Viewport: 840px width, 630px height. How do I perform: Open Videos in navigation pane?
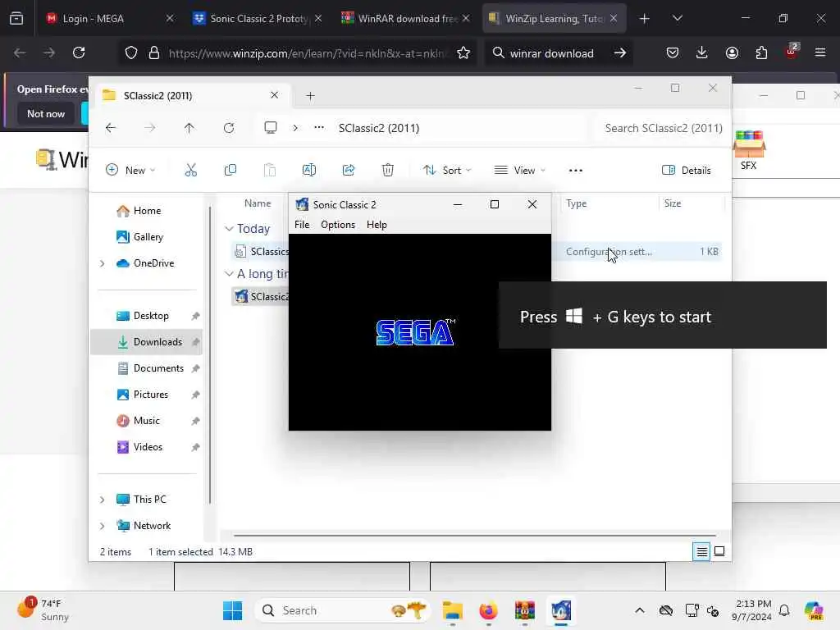(x=146, y=447)
